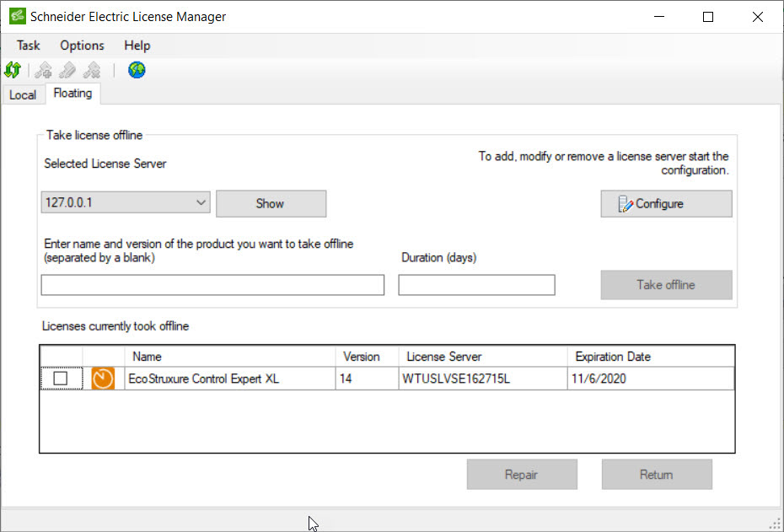Viewport: 784px width, 532px height.
Task: Focus the Duration (days) input field
Action: pos(476,285)
